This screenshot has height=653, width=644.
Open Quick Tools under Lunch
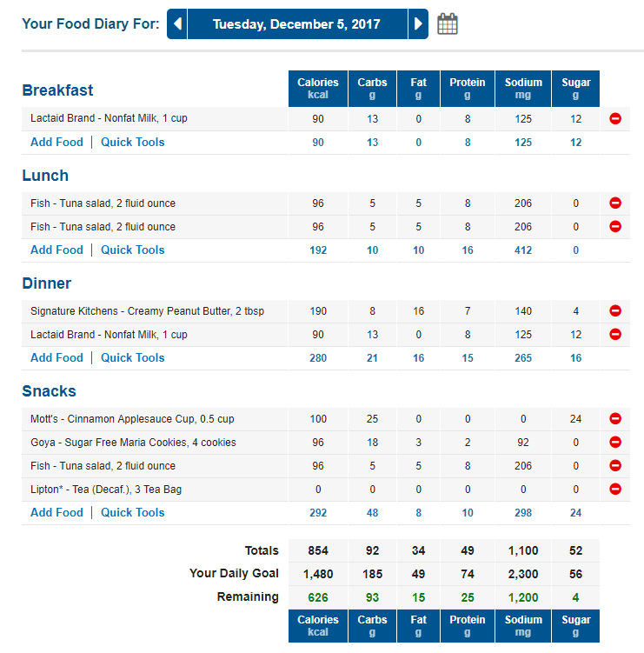(x=133, y=250)
